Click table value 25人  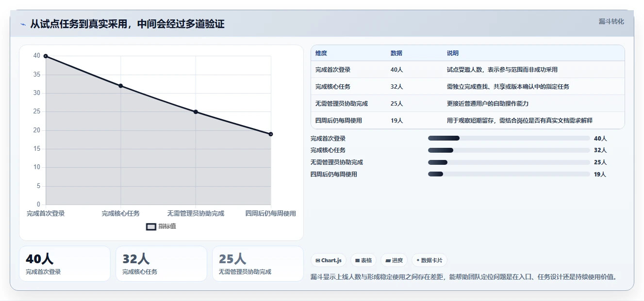click(397, 104)
